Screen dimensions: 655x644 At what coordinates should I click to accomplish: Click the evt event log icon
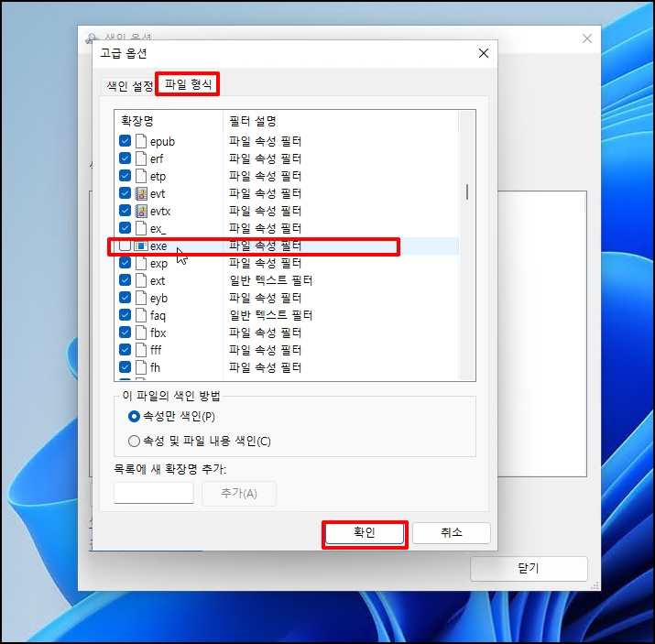141,193
